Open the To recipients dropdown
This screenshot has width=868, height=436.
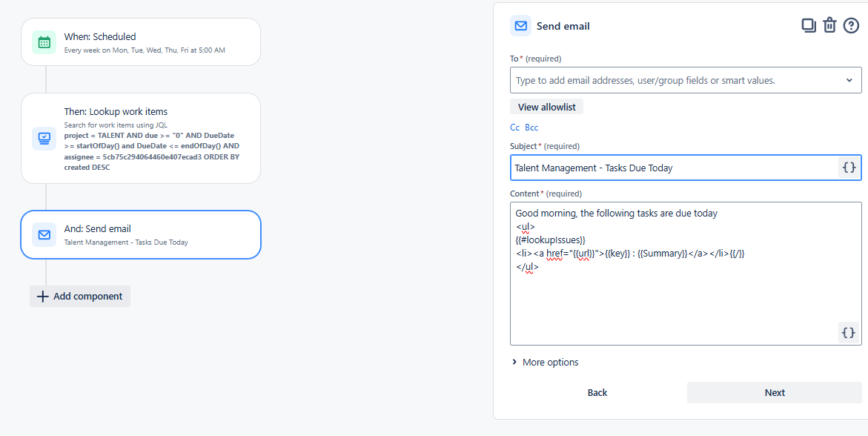(x=851, y=79)
